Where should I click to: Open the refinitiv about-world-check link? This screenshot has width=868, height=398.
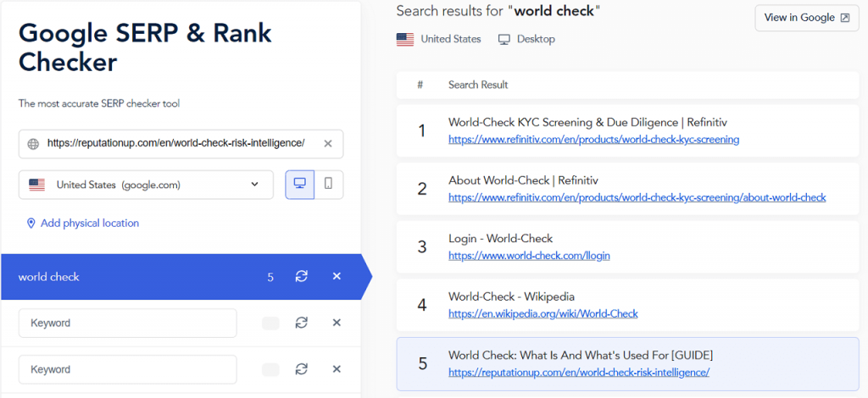click(637, 197)
